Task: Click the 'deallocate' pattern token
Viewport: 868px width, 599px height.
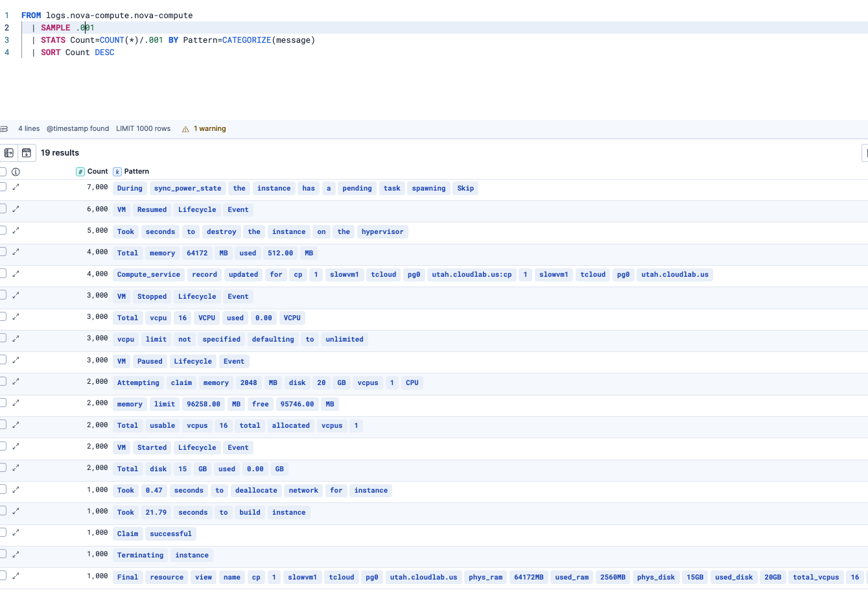Action: (256, 491)
